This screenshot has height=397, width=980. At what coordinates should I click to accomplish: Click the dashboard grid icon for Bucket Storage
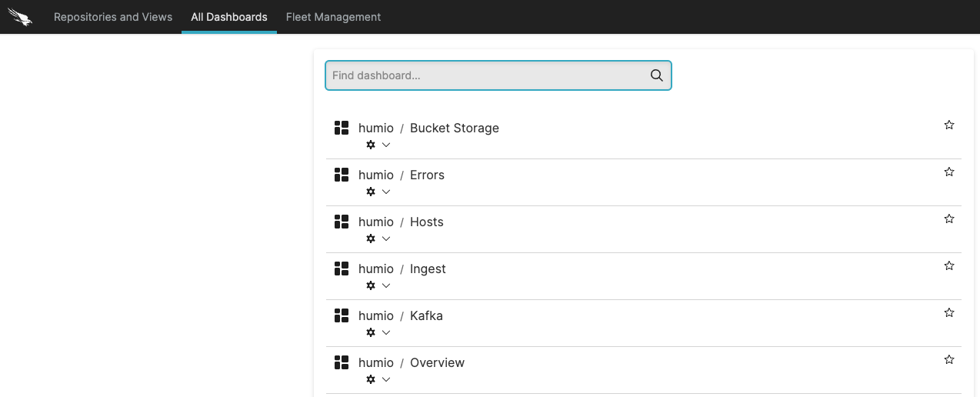click(x=342, y=128)
